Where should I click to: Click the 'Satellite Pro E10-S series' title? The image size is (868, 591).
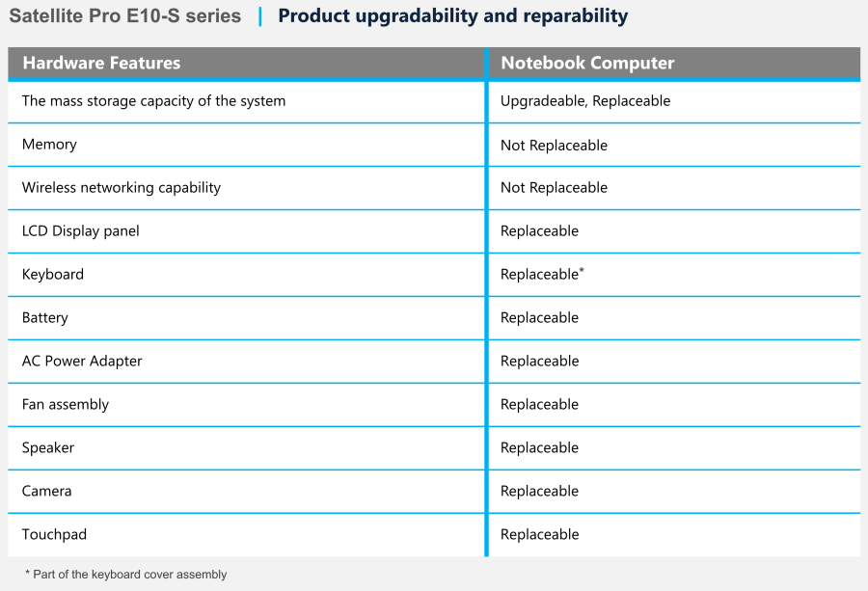(125, 16)
